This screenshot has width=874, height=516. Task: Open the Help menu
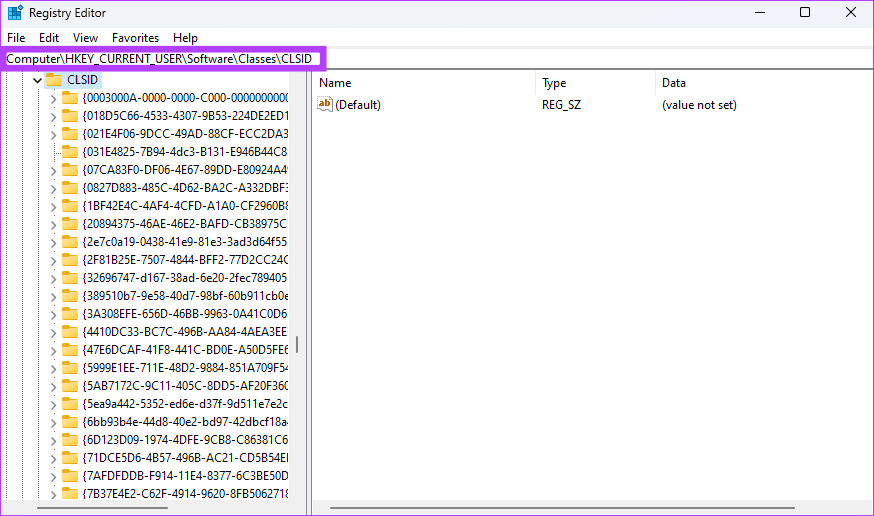(185, 38)
